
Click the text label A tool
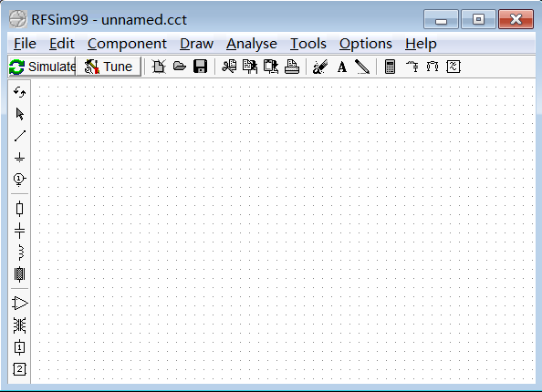click(x=342, y=67)
